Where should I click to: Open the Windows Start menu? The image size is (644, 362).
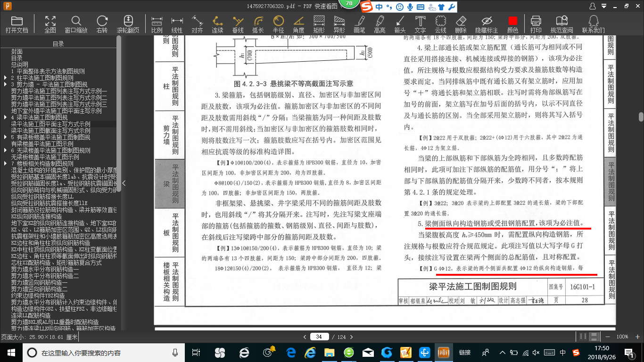coord(11,352)
